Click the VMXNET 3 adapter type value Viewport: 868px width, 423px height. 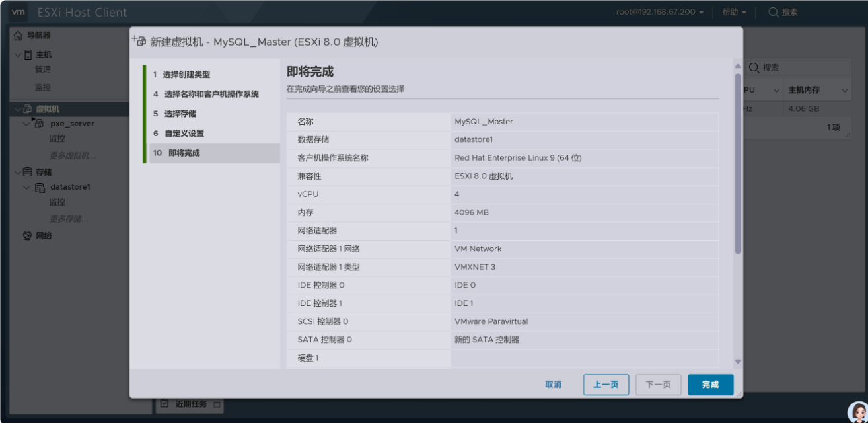pyautogui.click(x=475, y=267)
